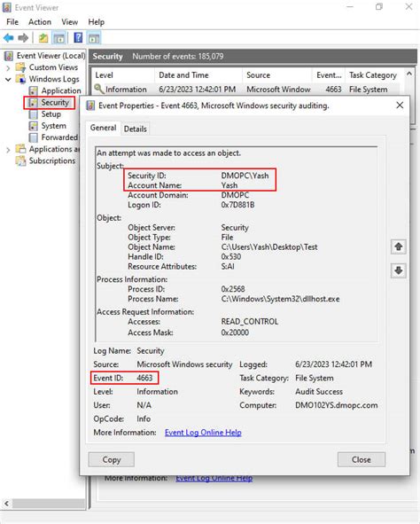Click the Process Name dllhost.exe path text

pyautogui.click(x=280, y=299)
